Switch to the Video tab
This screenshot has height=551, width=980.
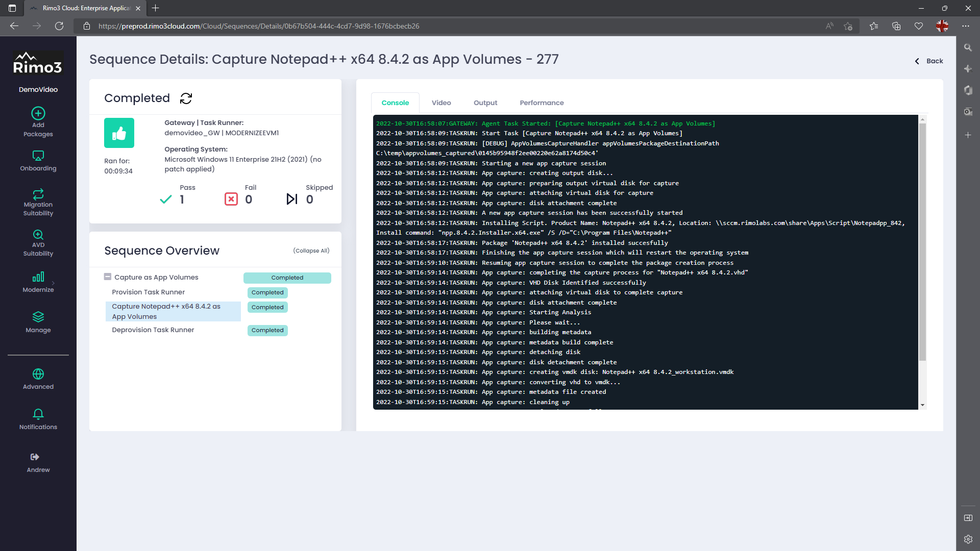point(441,103)
